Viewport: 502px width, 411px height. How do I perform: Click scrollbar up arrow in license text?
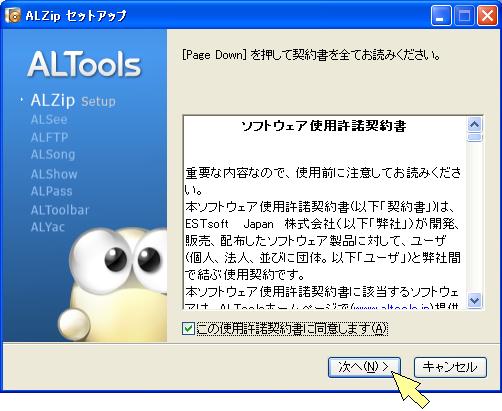pos(474,125)
